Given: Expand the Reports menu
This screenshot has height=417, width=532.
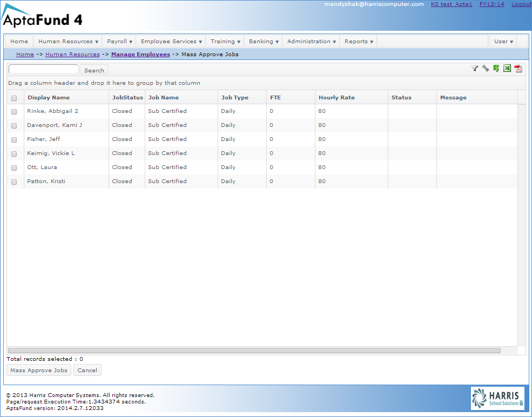Looking at the screenshot, I should pos(359,42).
